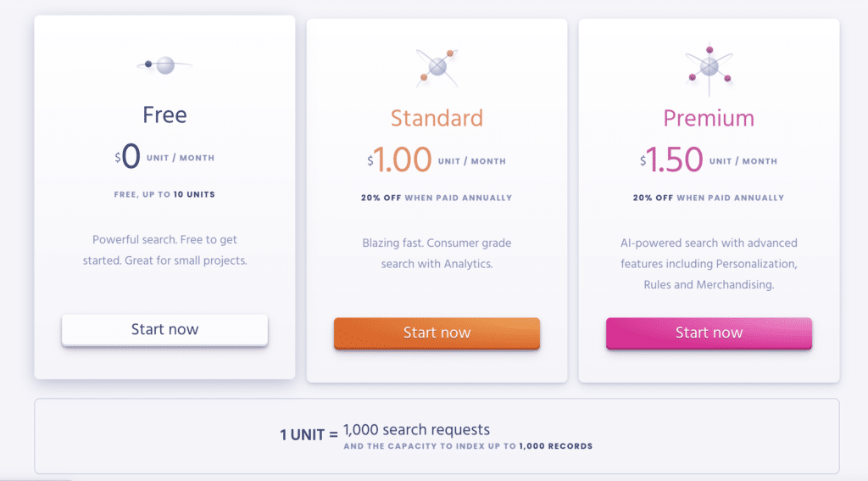Select the Free plan title
The image size is (868, 481).
[164, 115]
